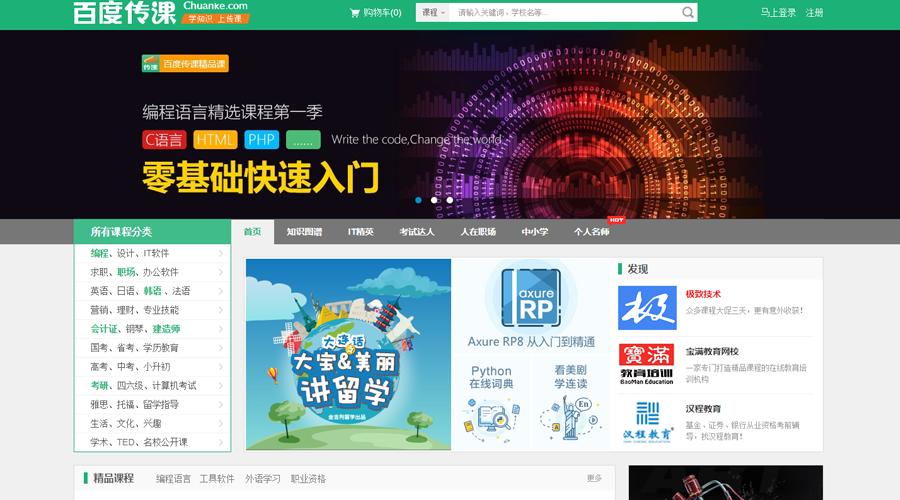Screen dimensions: 900x500
Task: Click the 马上登录 login link
Action: click(778, 13)
